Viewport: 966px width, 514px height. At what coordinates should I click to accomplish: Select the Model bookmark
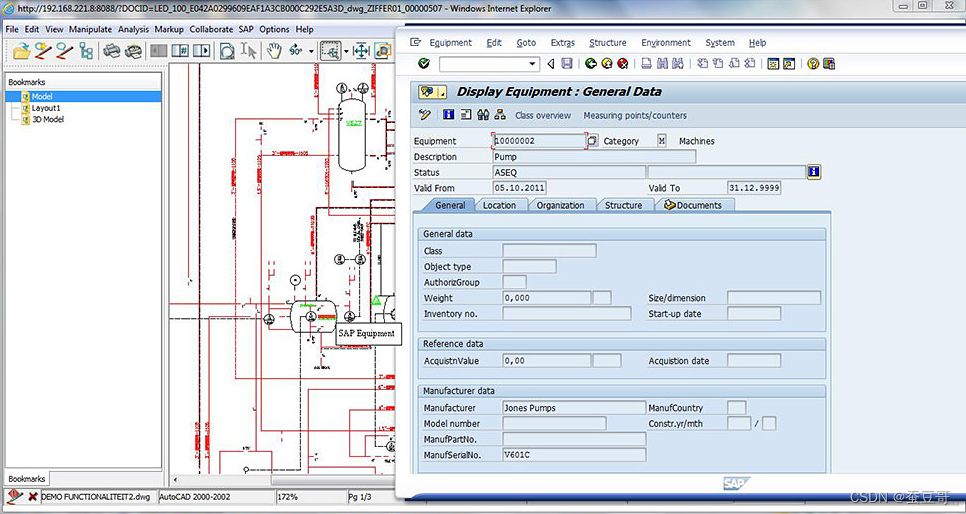point(43,96)
